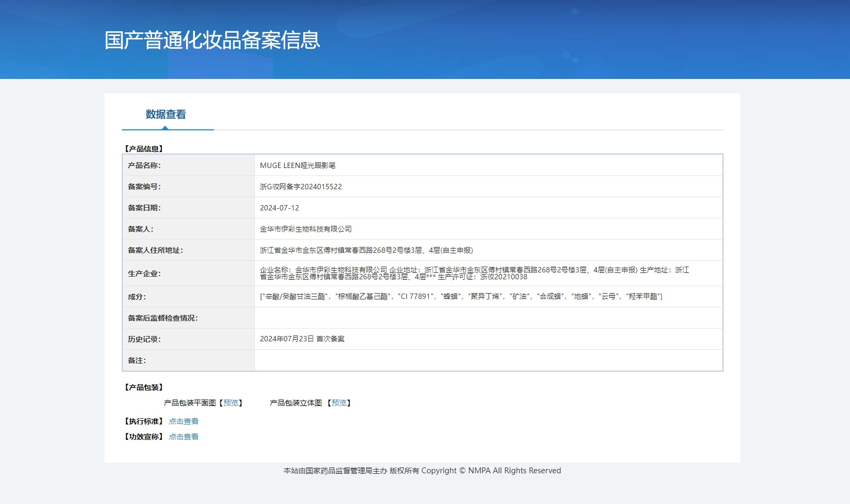Screen dimensions: 850x504
Task: Click the 【产品信息】 section heading
Action: point(144,149)
